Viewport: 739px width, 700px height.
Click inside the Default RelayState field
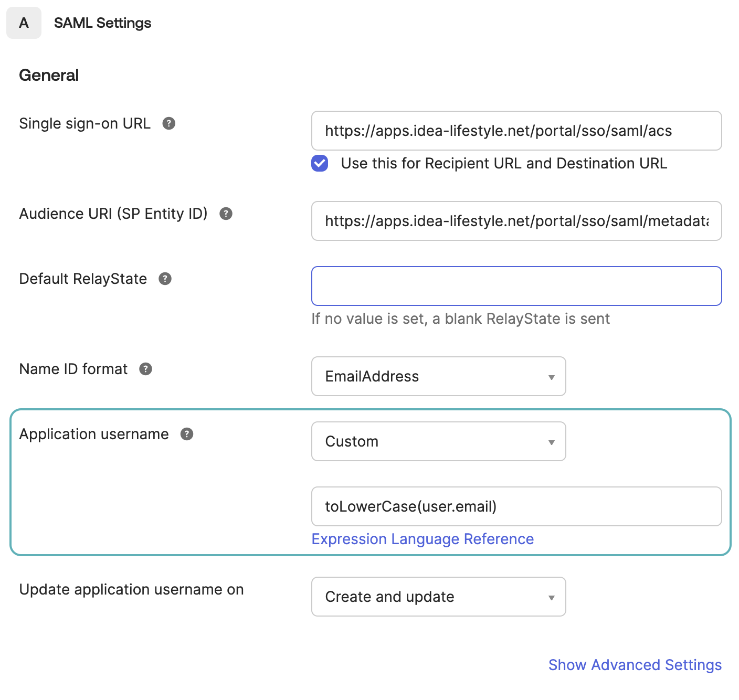(516, 285)
